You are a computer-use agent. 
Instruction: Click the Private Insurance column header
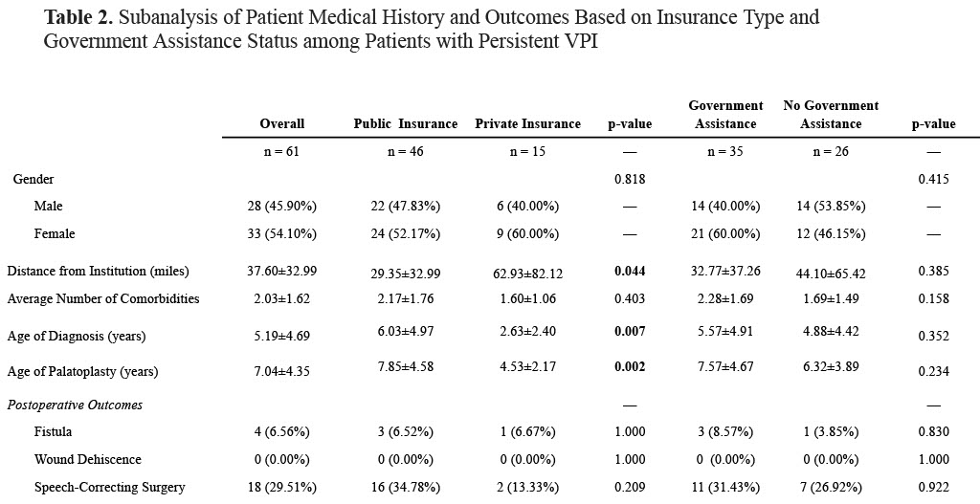[527, 123]
